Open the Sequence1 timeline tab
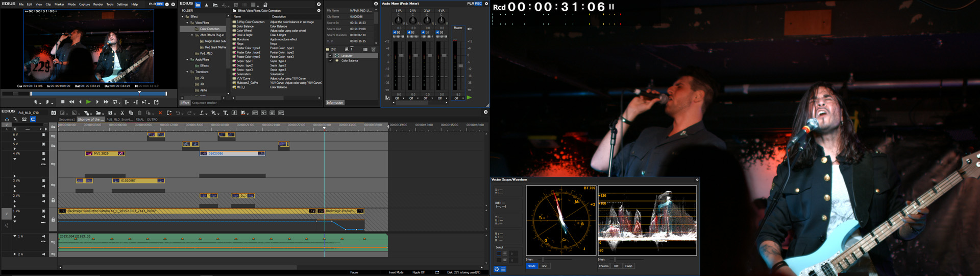980x276 pixels. coord(67,120)
